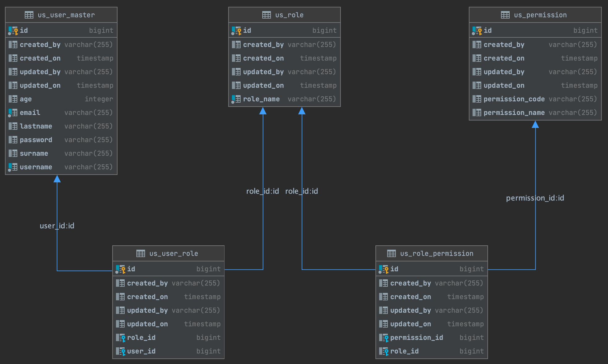Select role_id row in us_role_permission

point(404,351)
